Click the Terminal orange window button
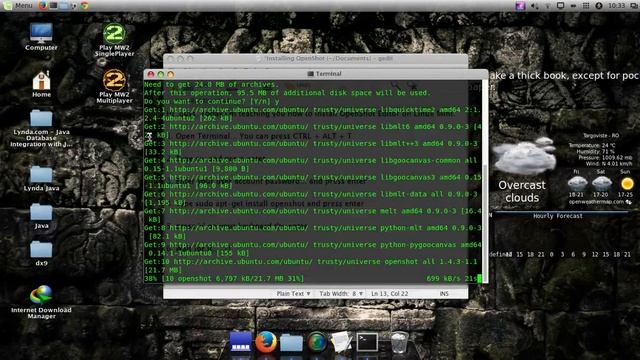Image resolution: width=640 pixels, height=360 pixels. (x=170, y=74)
